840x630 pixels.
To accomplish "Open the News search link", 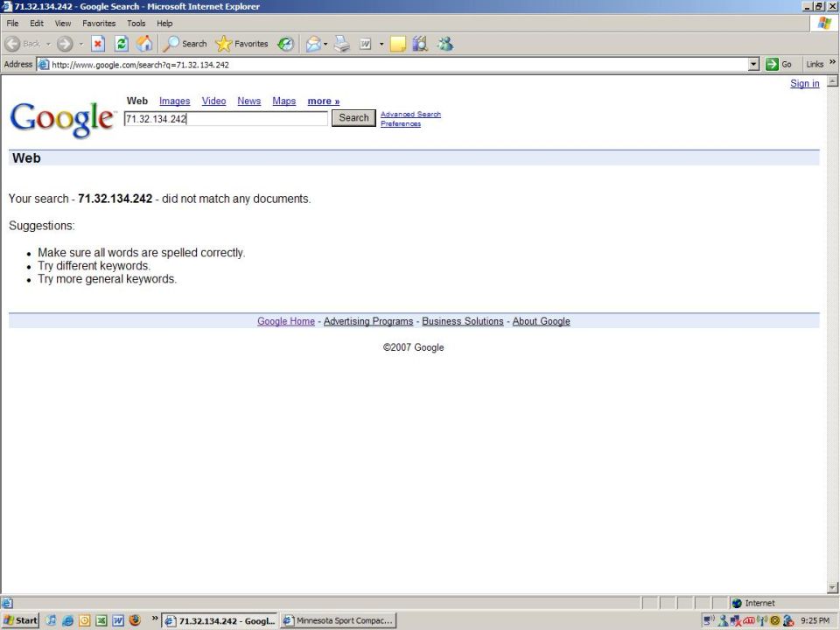I will click(249, 101).
